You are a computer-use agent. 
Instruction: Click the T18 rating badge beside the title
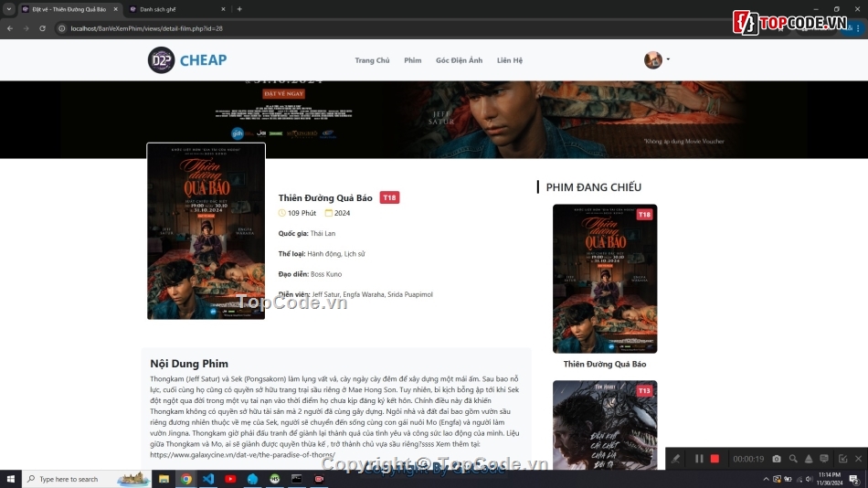click(x=390, y=197)
